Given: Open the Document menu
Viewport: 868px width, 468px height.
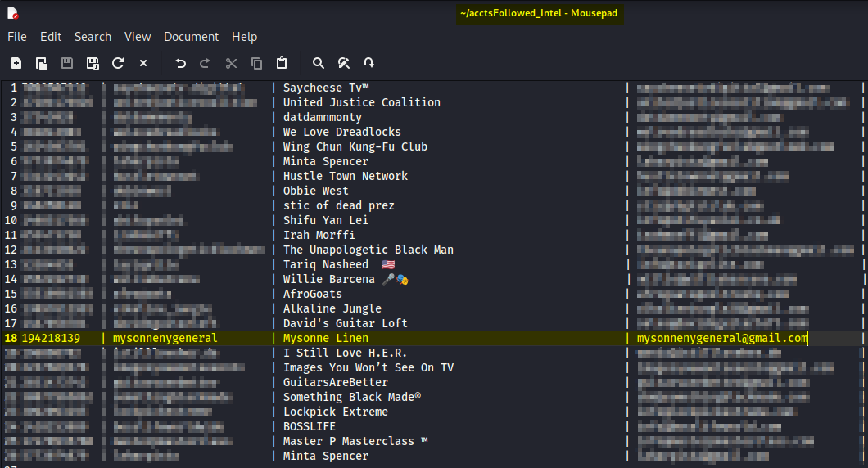Looking at the screenshot, I should click(x=191, y=37).
